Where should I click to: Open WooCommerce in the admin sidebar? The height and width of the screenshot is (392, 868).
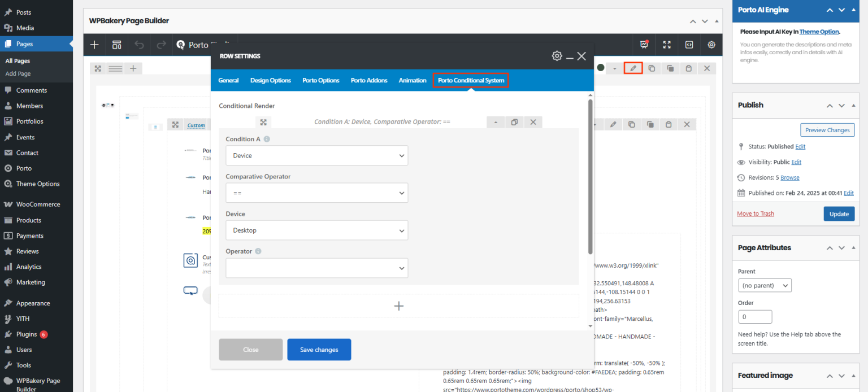point(37,204)
